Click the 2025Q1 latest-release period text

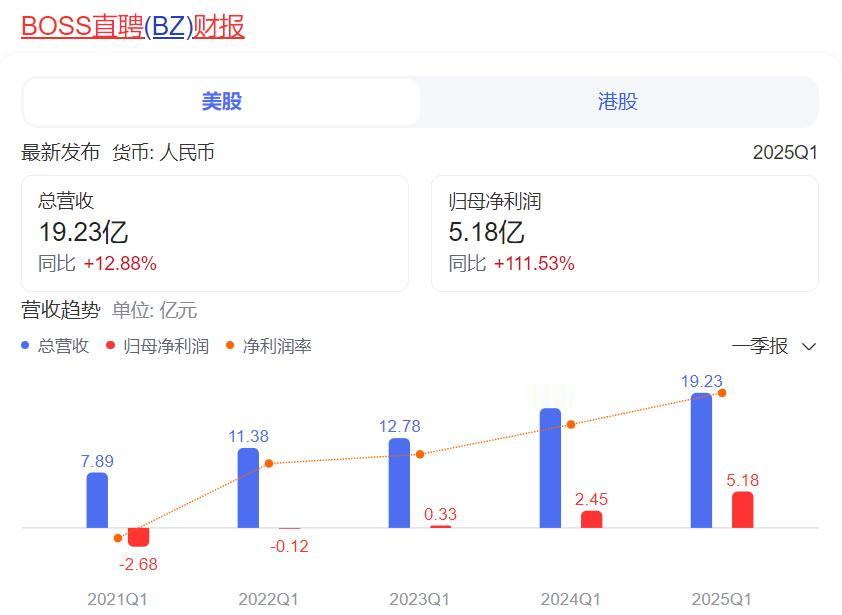785,153
